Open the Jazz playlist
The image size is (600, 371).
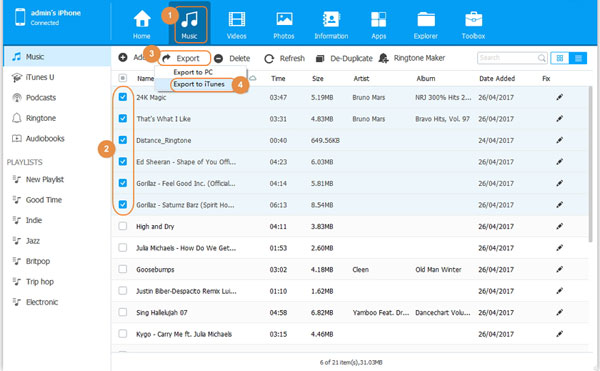coord(57,241)
